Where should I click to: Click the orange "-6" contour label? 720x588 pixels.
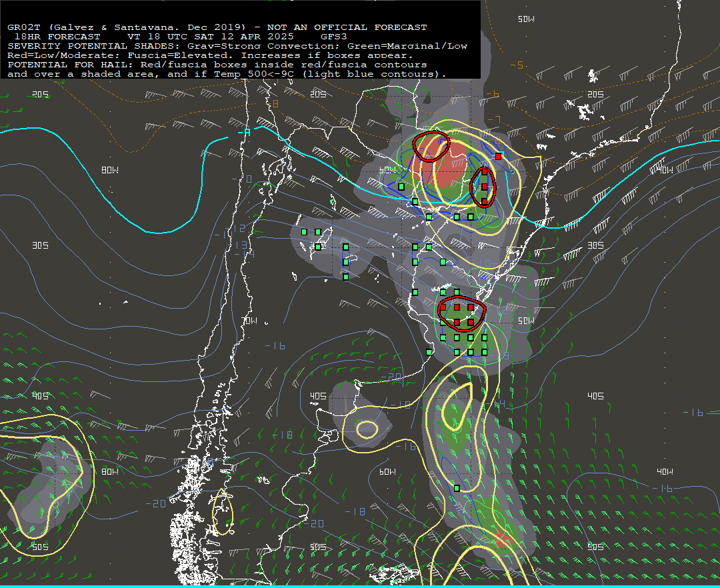pyautogui.click(x=492, y=94)
